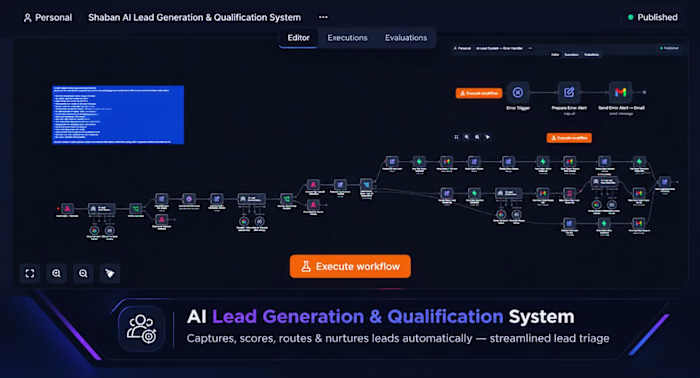
Task: Select the Shaban AI Lead Generation workflow title
Action: point(194,17)
